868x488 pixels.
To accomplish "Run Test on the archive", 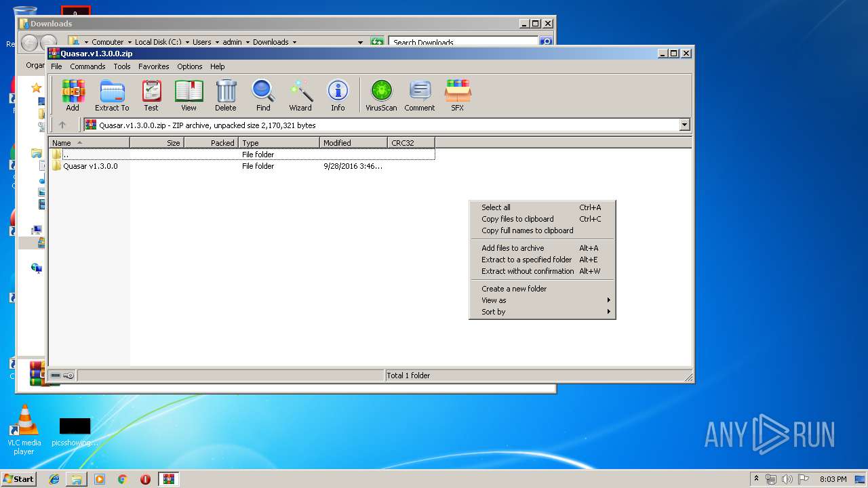I will click(151, 96).
